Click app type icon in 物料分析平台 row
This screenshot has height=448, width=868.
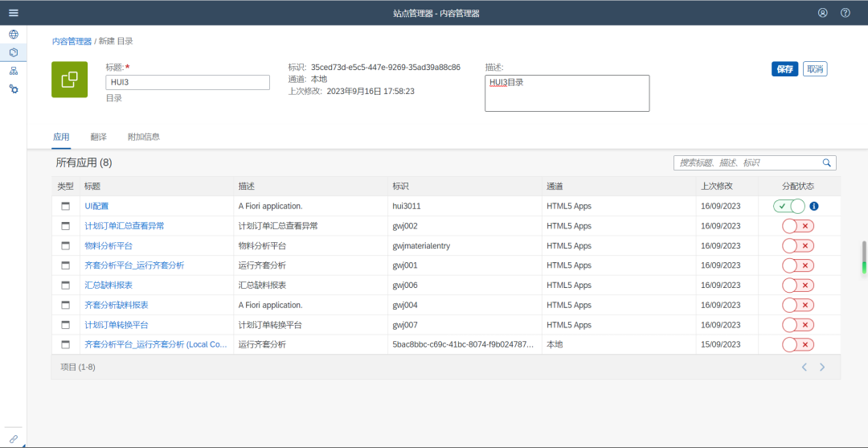pos(66,246)
